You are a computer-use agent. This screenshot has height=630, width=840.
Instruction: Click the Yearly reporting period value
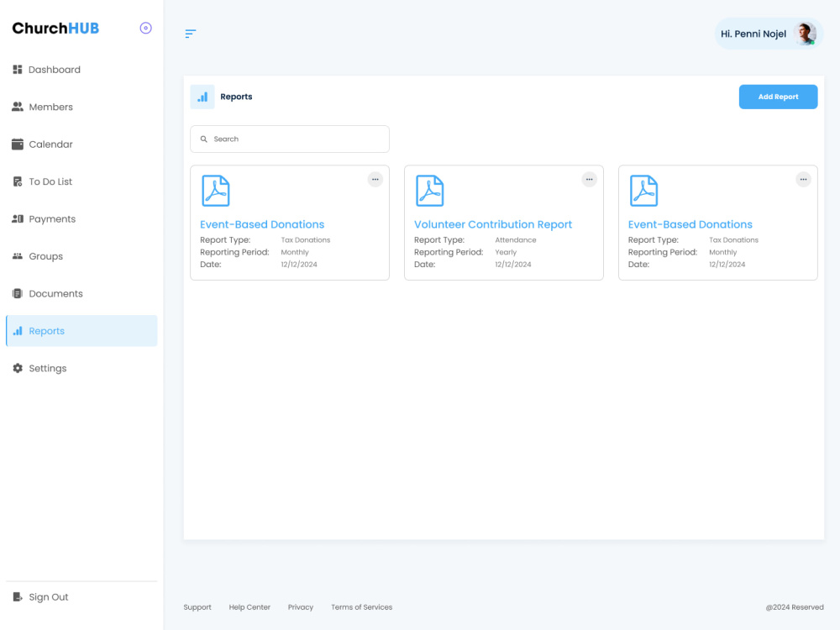(x=506, y=252)
